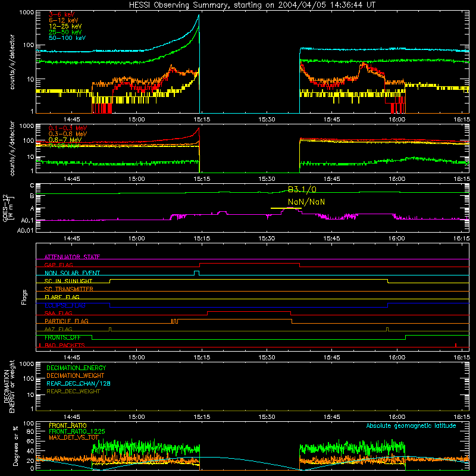Click the yellow GOES flare interval bar

point(286,208)
